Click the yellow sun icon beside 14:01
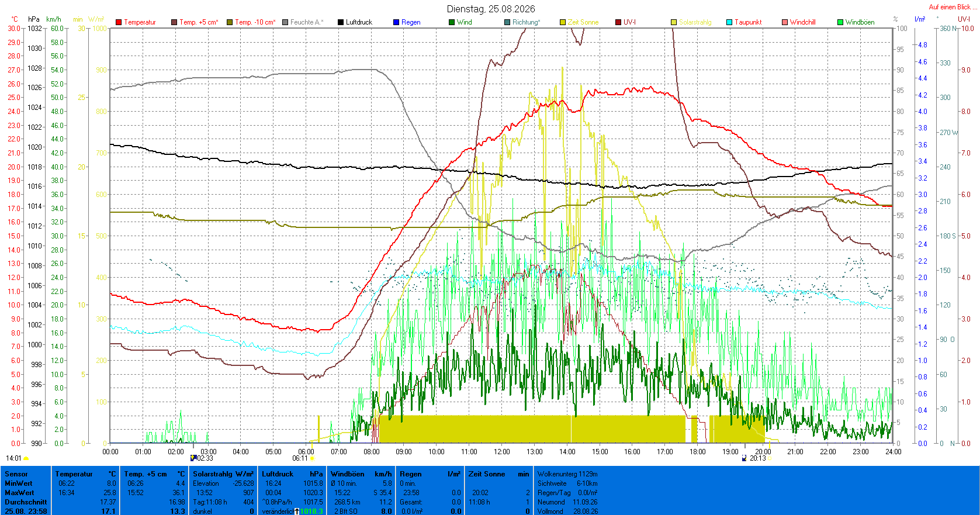This screenshot has height=515, width=980. (x=26, y=459)
